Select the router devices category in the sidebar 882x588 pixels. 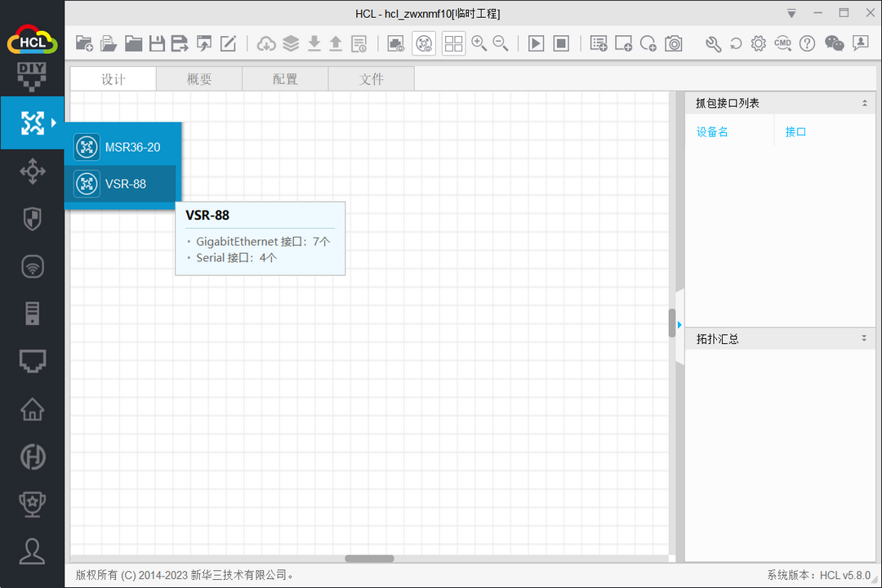click(x=32, y=122)
